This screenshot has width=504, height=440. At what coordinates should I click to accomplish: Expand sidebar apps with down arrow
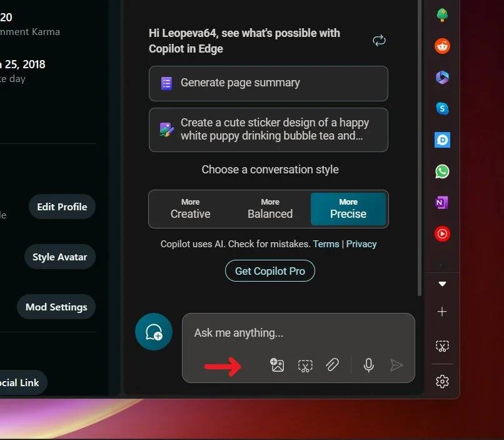[x=442, y=284]
